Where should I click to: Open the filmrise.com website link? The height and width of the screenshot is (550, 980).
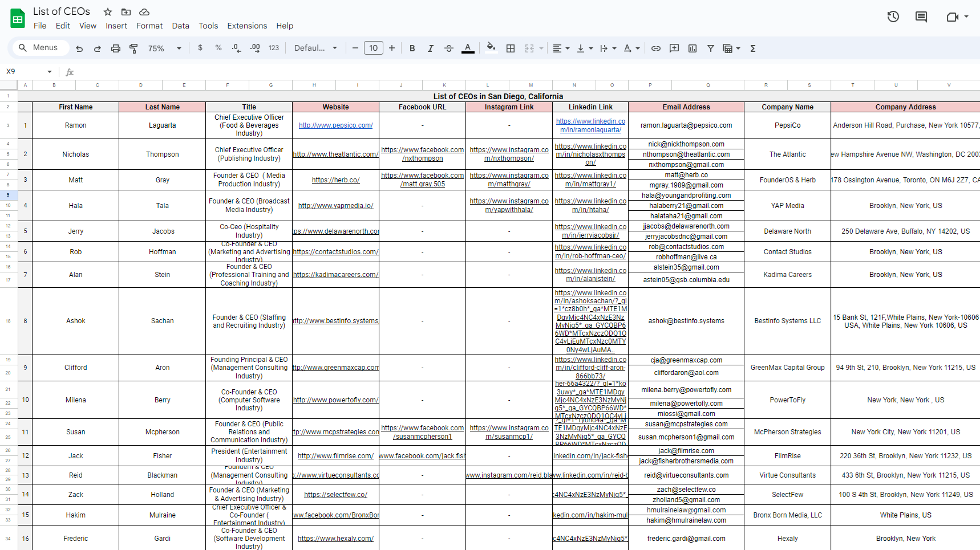(x=336, y=456)
